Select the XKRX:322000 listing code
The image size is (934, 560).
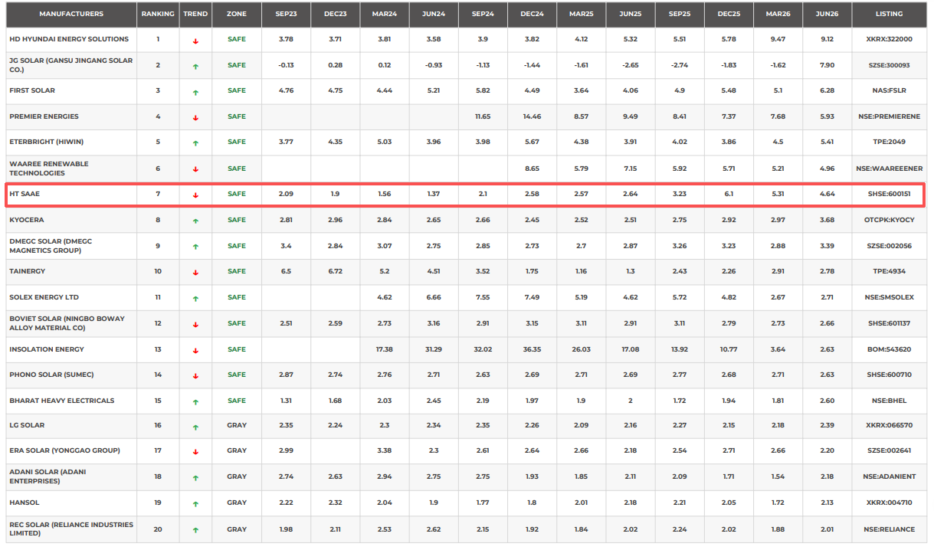pos(889,39)
